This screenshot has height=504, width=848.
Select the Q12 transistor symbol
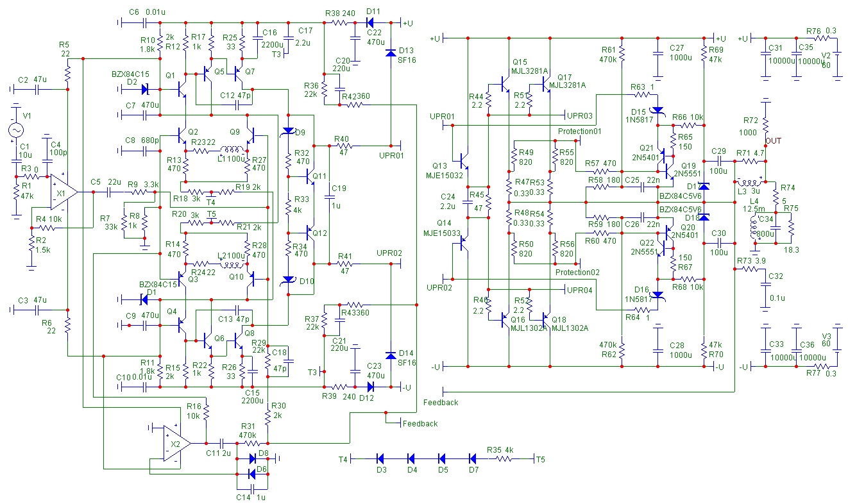(x=310, y=232)
